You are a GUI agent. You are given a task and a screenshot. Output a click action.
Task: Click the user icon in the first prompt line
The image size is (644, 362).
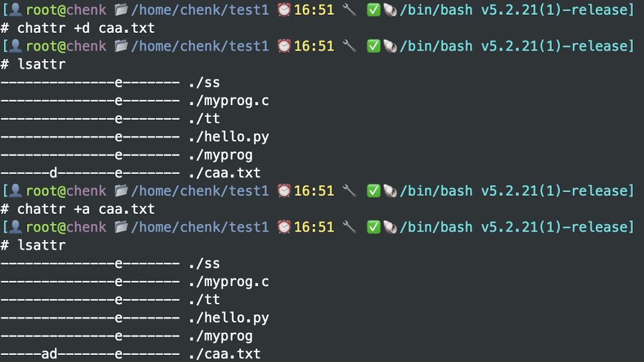point(16,10)
